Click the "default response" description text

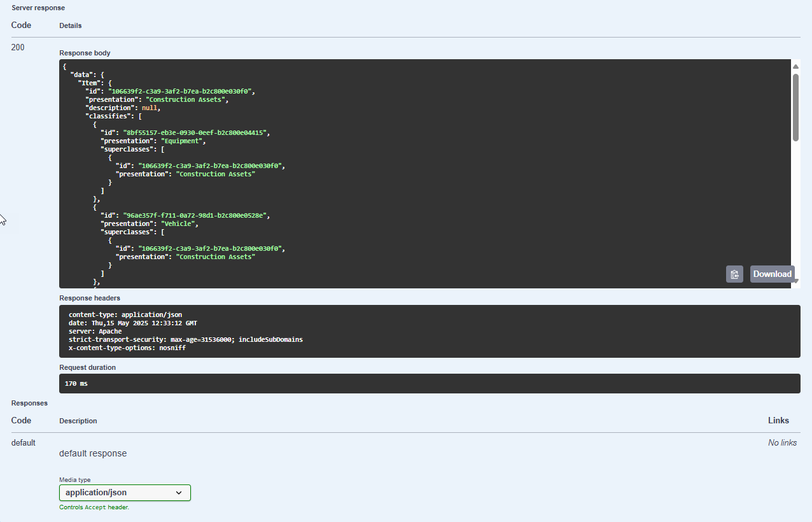[93, 453]
